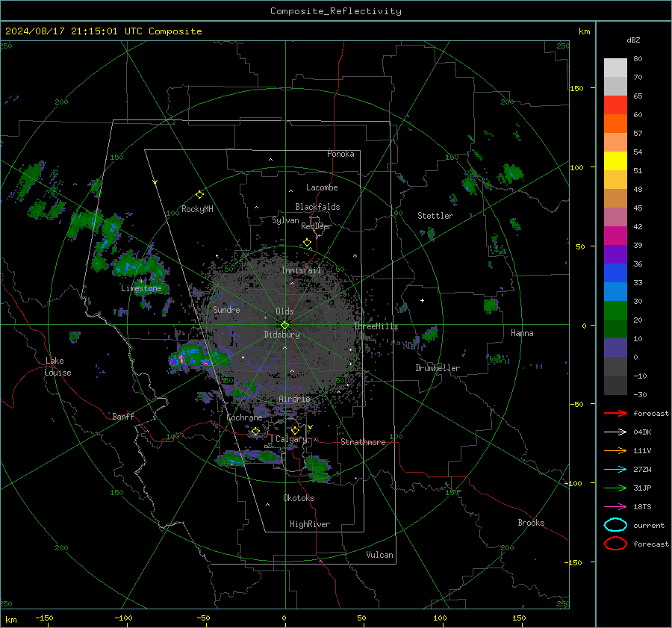The width and height of the screenshot is (672, 628).
Task: Click the 65 dBZ red color swatch
Action: click(x=615, y=105)
